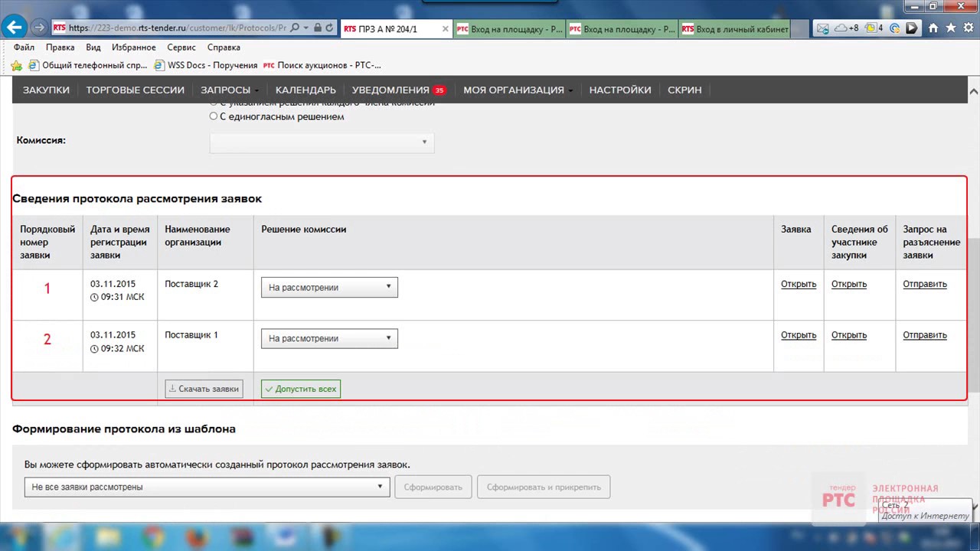Open Сведения об участнике for Поставщик 1
This screenshot has height=551, width=980.
[x=849, y=335]
